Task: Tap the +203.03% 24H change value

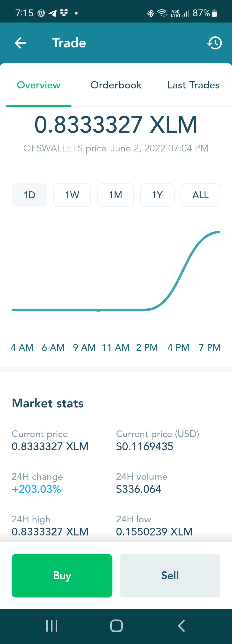Action: [x=36, y=489]
